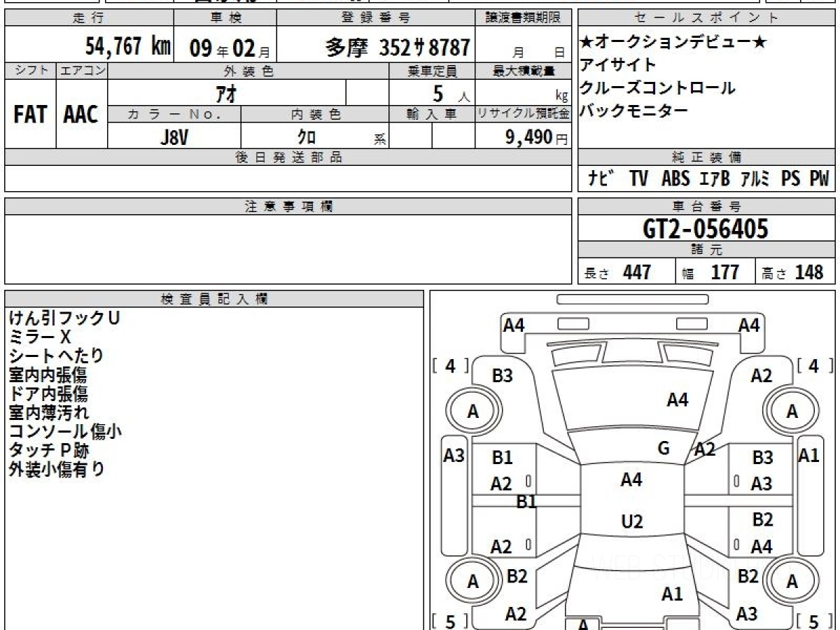Click the エアコン header cell
The height and width of the screenshot is (630, 840).
click(x=82, y=71)
